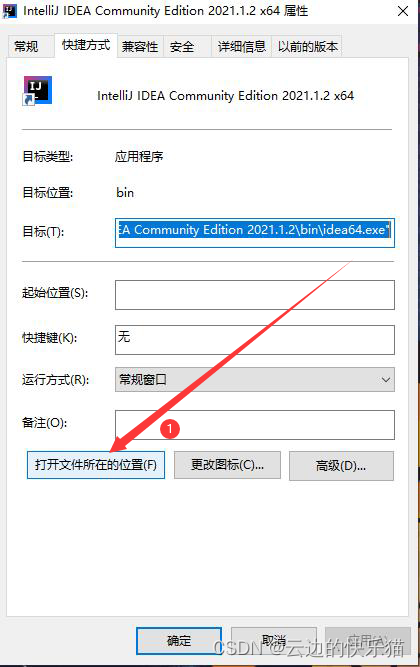This screenshot has height=667, width=420.
Task: Open the 兼容性 tab
Action: tap(140, 46)
